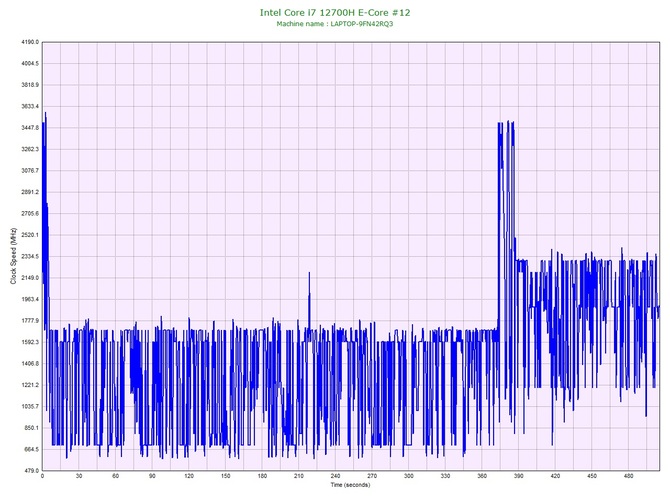670x502 pixels.
Task: Click the 3076.7 y-axis label
Action: [30, 170]
